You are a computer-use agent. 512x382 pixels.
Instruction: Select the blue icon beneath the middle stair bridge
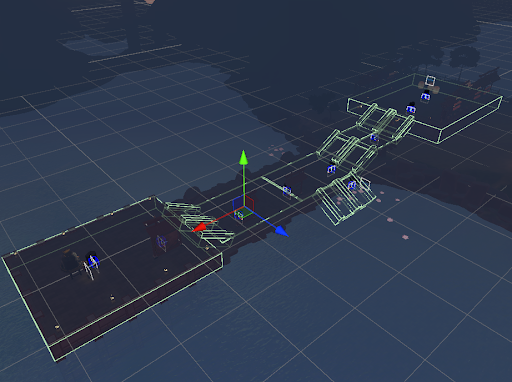(x=331, y=169)
